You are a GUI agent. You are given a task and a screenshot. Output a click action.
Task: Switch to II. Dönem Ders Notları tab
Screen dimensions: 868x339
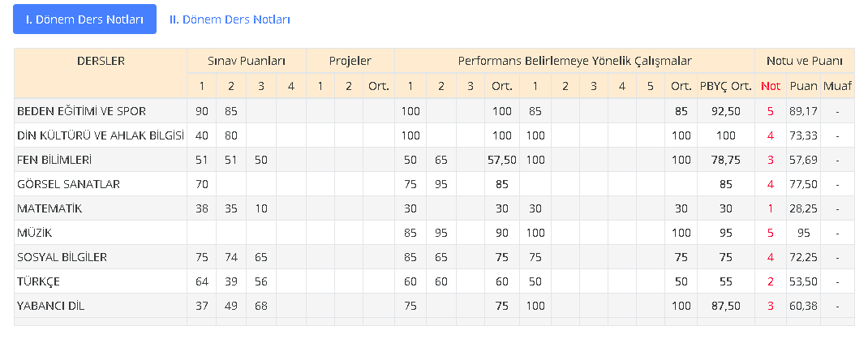point(230,19)
